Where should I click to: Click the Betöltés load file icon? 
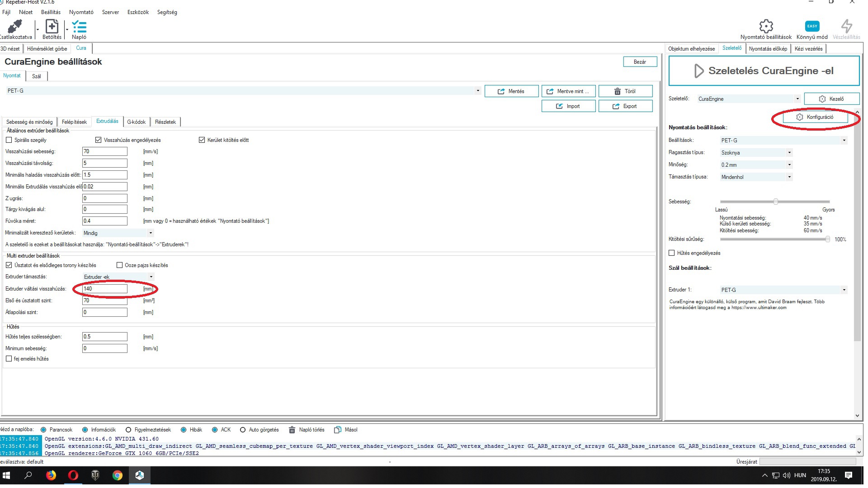(x=52, y=27)
